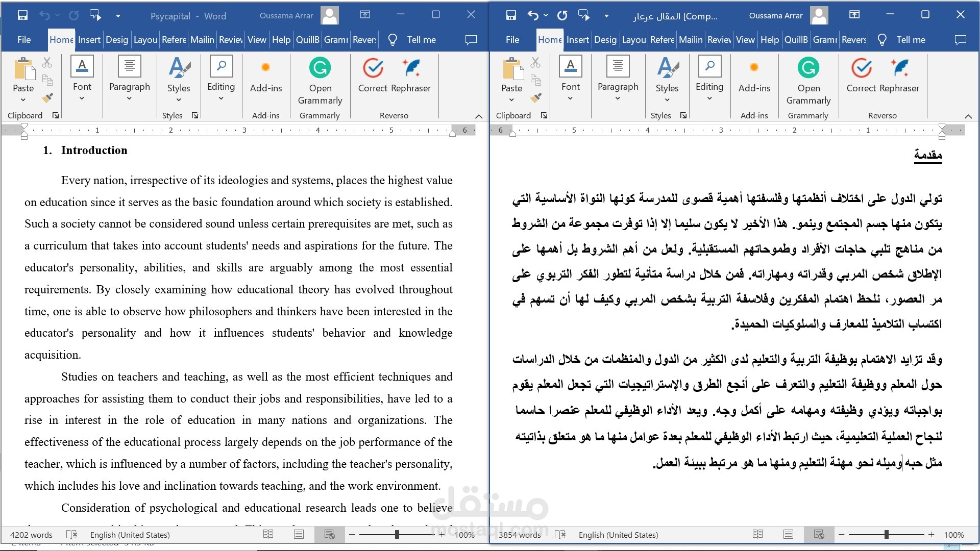
Task: Open View tab in left window
Action: 257,40
